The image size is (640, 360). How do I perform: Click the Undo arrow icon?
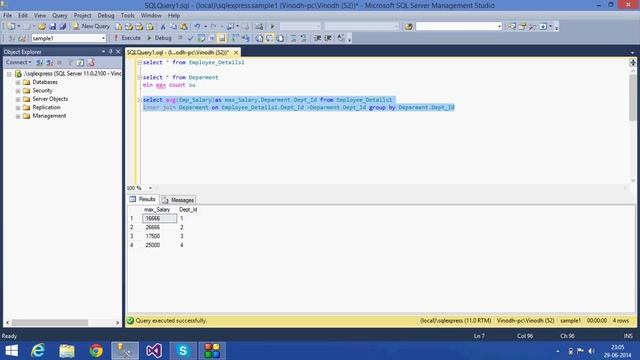click(197, 27)
